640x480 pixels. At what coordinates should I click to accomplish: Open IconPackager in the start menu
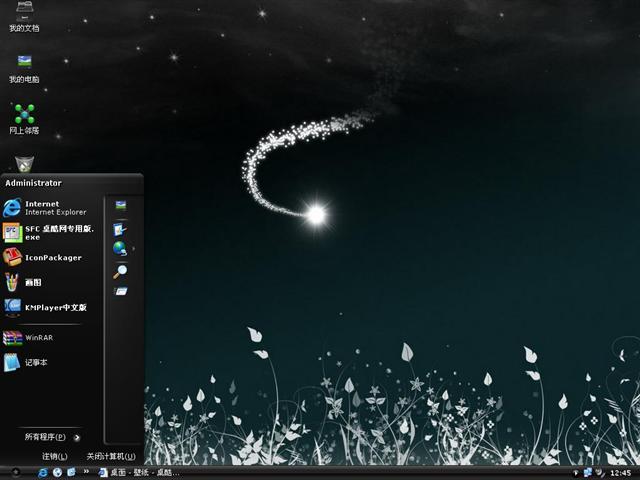(x=50, y=258)
